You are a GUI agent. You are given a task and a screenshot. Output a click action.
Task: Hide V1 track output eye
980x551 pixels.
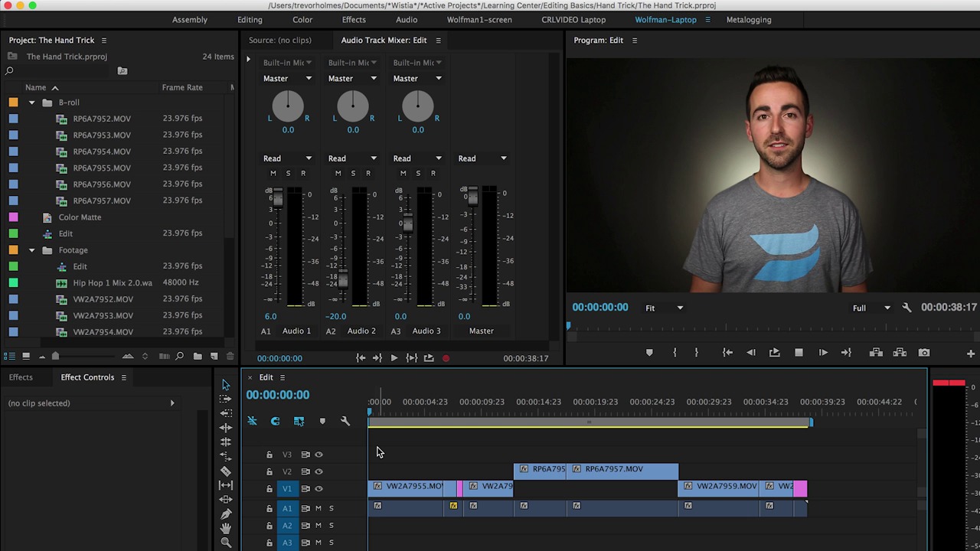319,488
